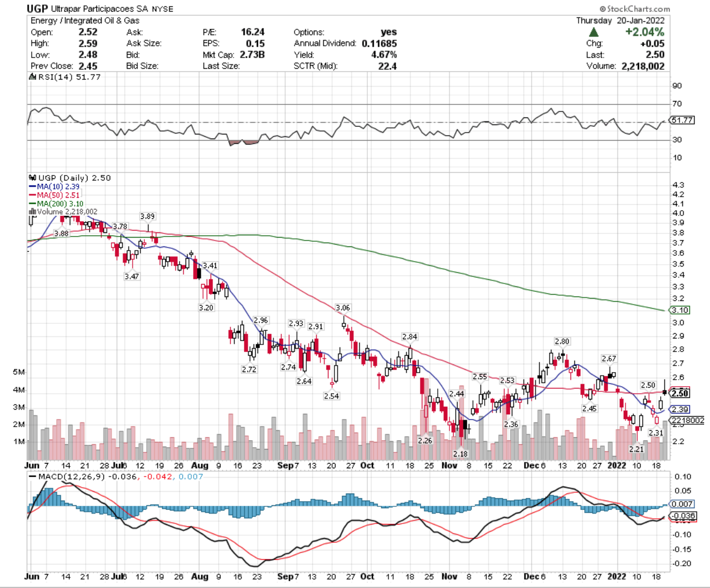Click the P/E value 16.24
710x588 pixels.
click(x=252, y=32)
